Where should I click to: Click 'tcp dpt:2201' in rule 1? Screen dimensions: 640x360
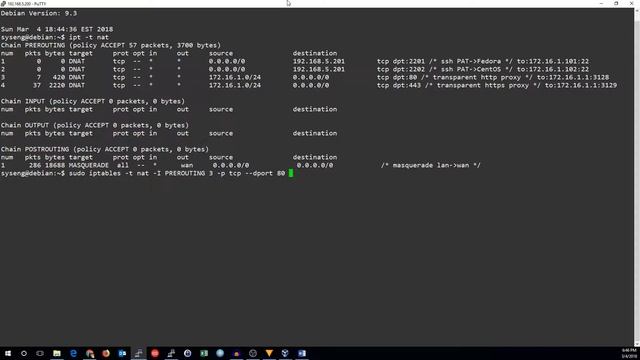[x=401, y=61]
